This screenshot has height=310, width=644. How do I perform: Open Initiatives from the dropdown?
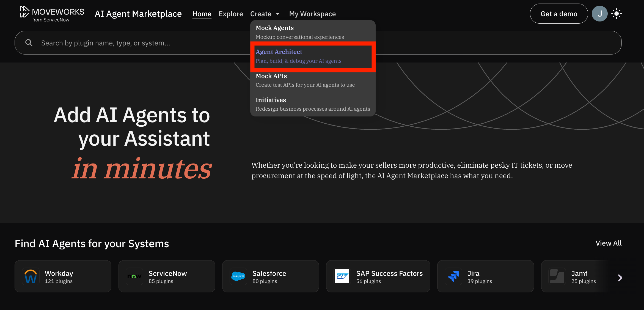[313, 104]
